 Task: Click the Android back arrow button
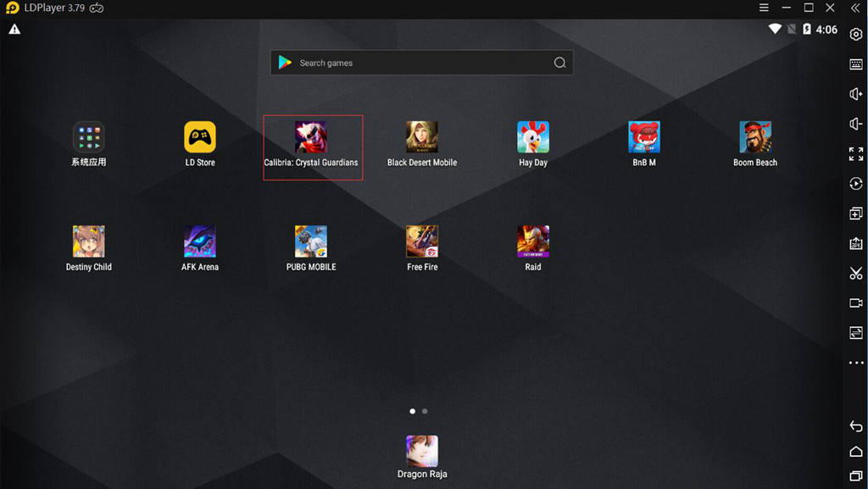click(x=856, y=426)
